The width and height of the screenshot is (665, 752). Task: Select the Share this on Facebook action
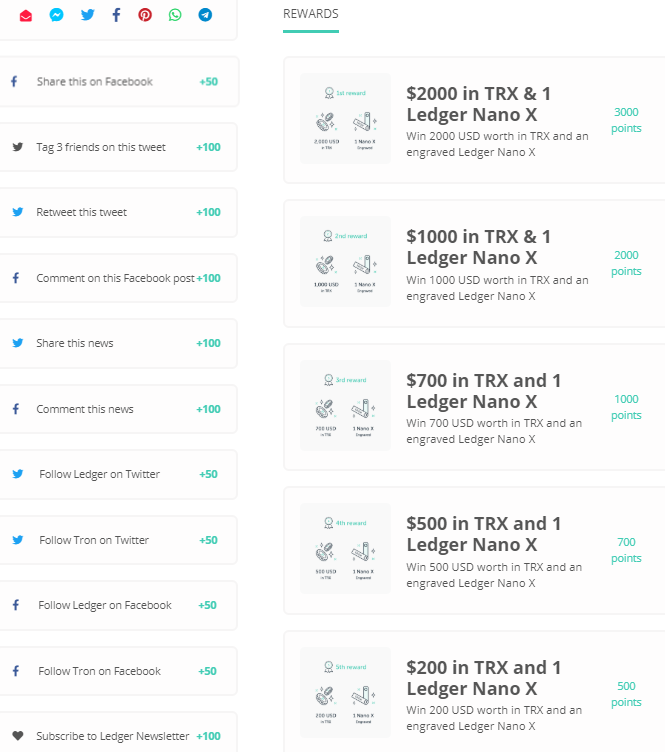click(x=94, y=82)
